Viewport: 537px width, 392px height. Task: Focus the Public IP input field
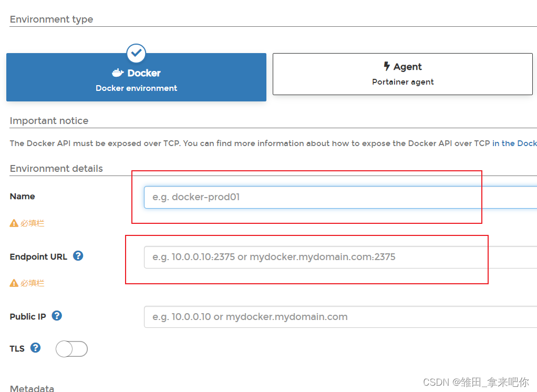coord(340,317)
